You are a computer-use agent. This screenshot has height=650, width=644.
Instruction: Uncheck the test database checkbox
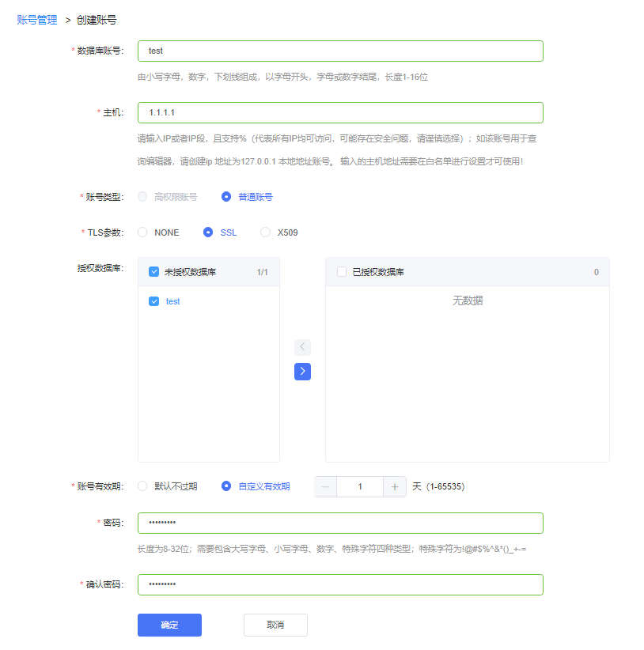point(154,301)
